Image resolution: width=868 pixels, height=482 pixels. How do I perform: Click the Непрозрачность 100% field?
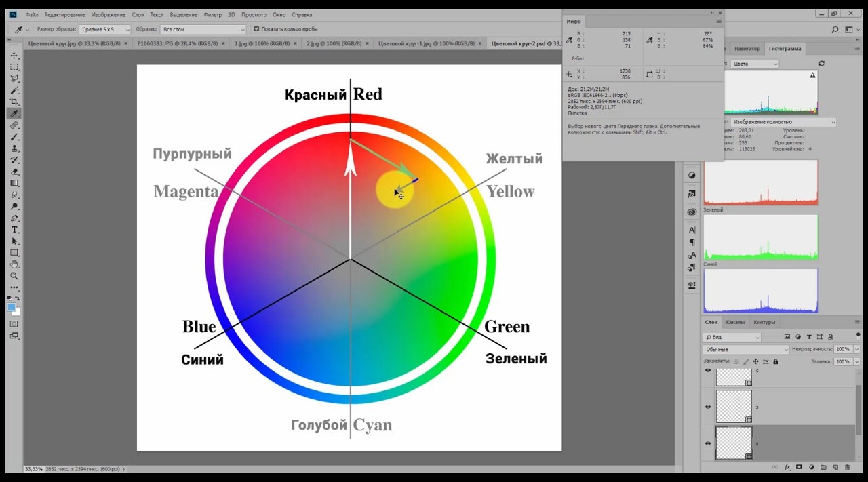pos(842,349)
